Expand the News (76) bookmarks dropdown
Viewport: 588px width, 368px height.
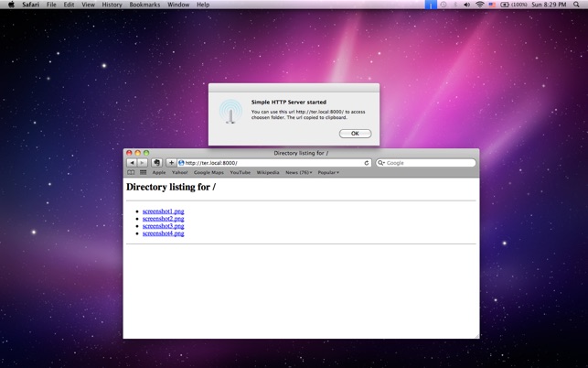tap(298, 172)
